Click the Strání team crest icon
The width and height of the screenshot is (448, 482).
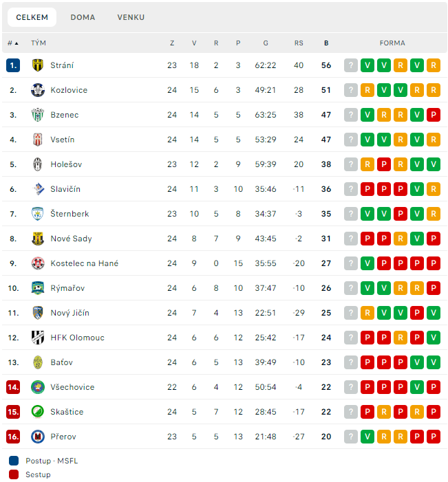coord(38,65)
